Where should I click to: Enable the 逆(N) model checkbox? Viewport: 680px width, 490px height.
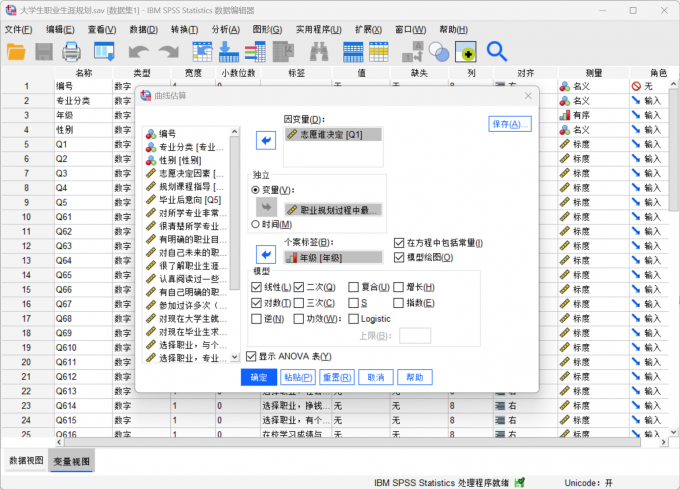tap(256, 319)
